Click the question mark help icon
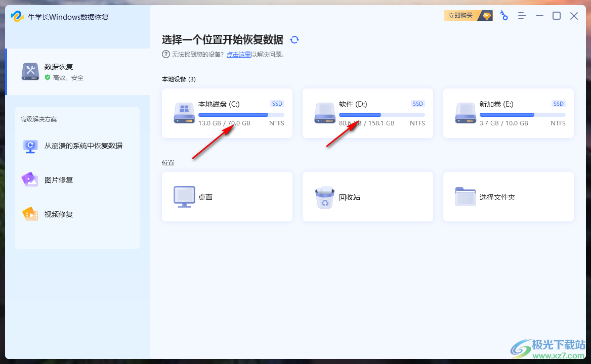This screenshot has height=364, width=591. (x=166, y=54)
